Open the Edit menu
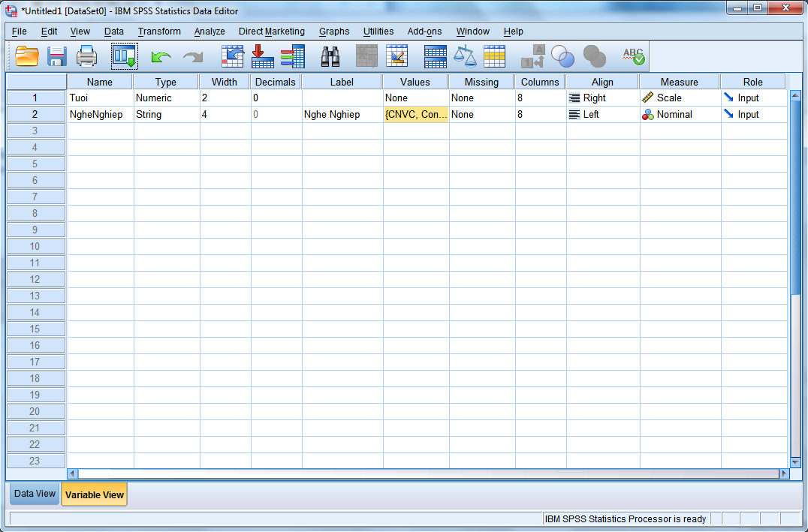The width and height of the screenshot is (808, 532). (x=49, y=32)
